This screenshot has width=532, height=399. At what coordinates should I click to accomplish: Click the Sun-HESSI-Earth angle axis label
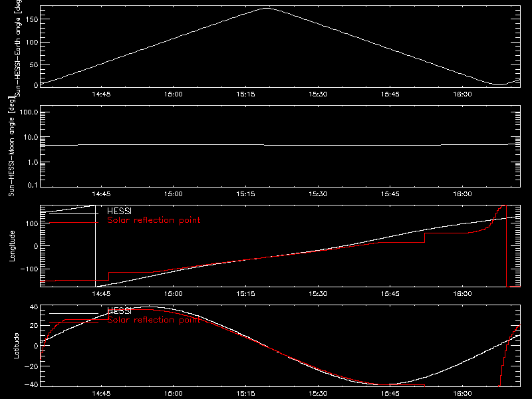18,47
